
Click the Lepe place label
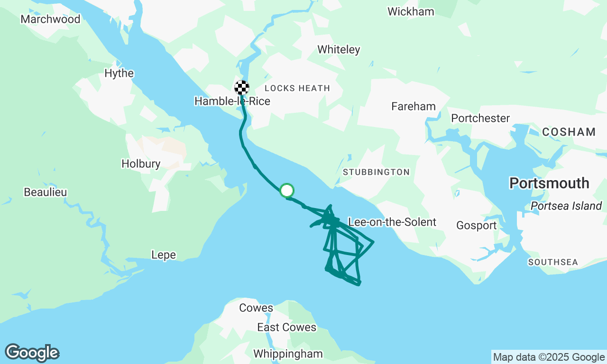pos(164,255)
